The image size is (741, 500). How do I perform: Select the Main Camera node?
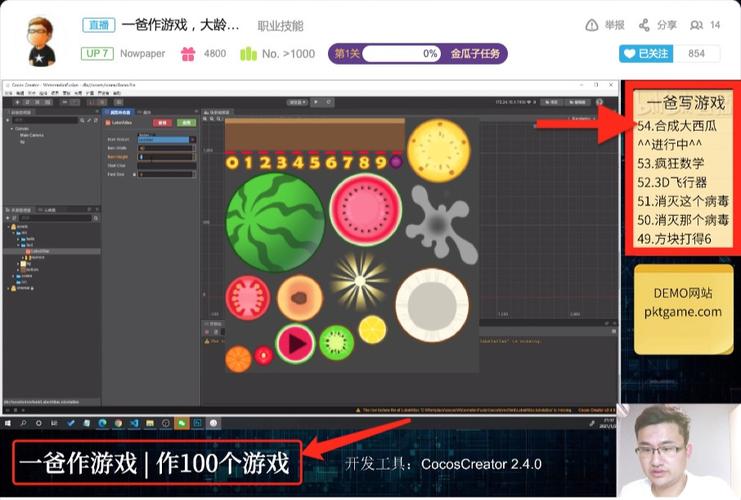(32, 135)
